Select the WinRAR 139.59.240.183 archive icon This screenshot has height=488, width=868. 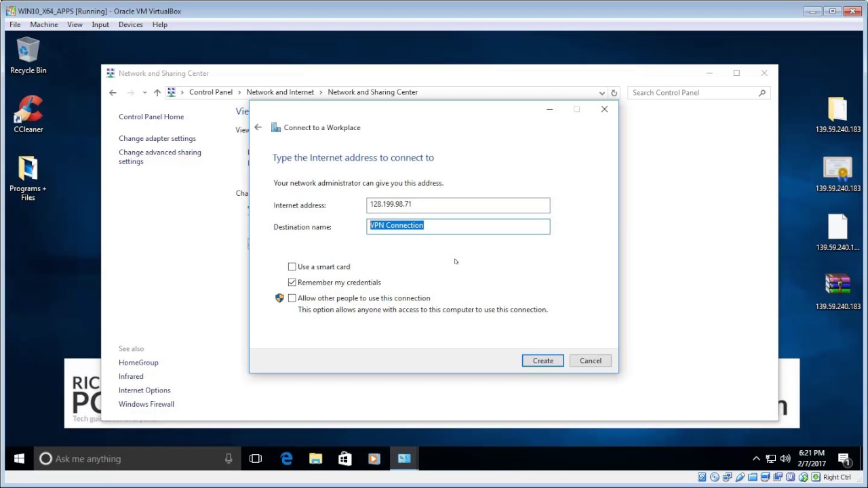click(x=837, y=292)
